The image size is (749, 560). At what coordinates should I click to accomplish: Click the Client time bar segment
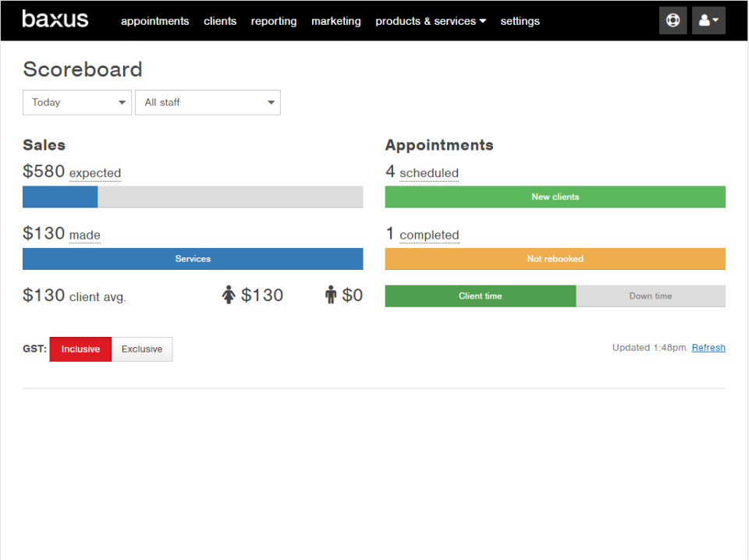tap(480, 296)
